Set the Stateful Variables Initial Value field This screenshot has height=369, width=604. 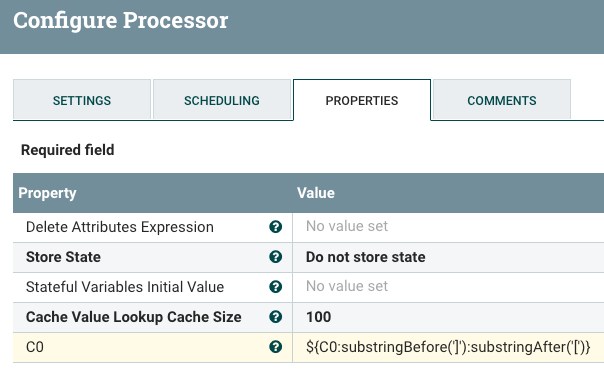click(448, 287)
